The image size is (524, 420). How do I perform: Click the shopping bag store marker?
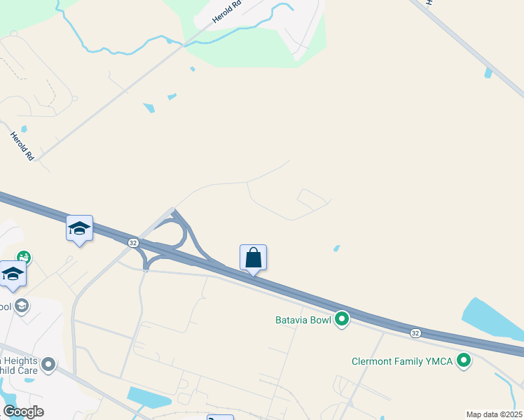click(x=254, y=260)
